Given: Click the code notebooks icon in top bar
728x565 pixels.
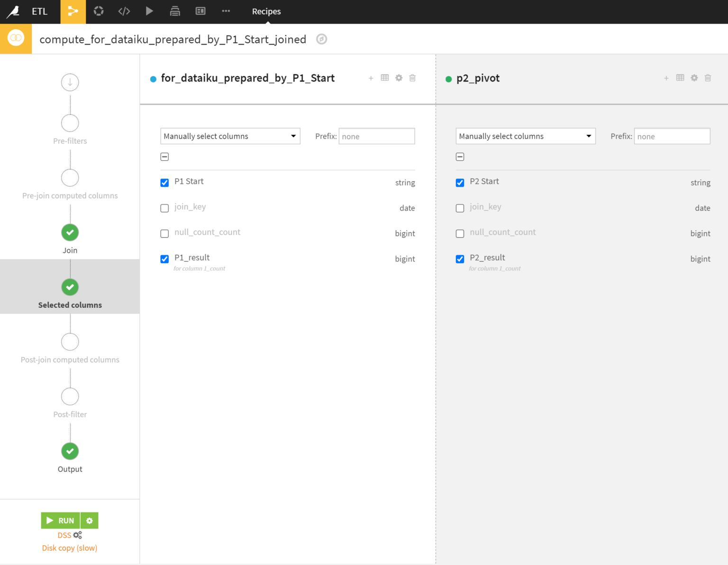Looking at the screenshot, I should (x=124, y=11).
